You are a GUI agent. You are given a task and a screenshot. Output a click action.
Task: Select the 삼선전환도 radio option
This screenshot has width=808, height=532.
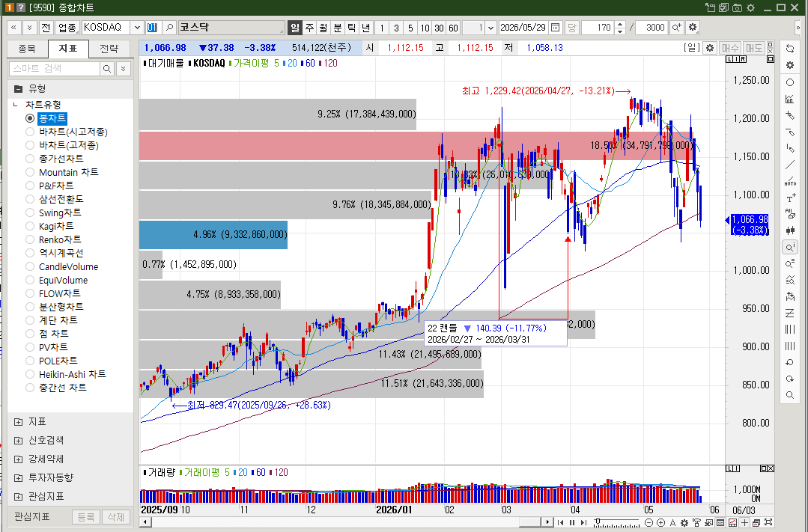tap(30, 199)
